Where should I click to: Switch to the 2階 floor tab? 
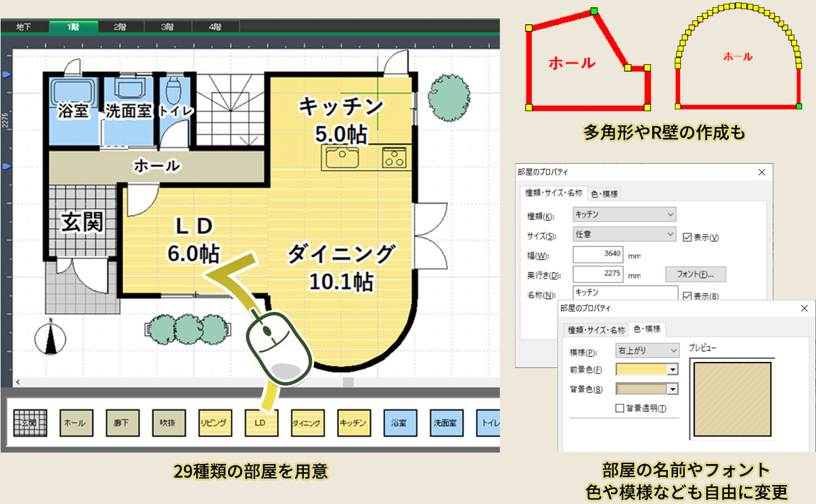click(120, 27)
